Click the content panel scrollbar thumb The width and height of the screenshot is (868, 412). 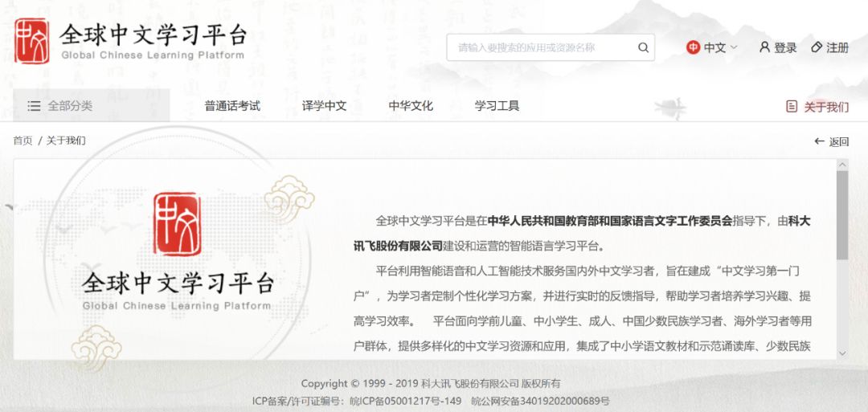coord(842,215)
